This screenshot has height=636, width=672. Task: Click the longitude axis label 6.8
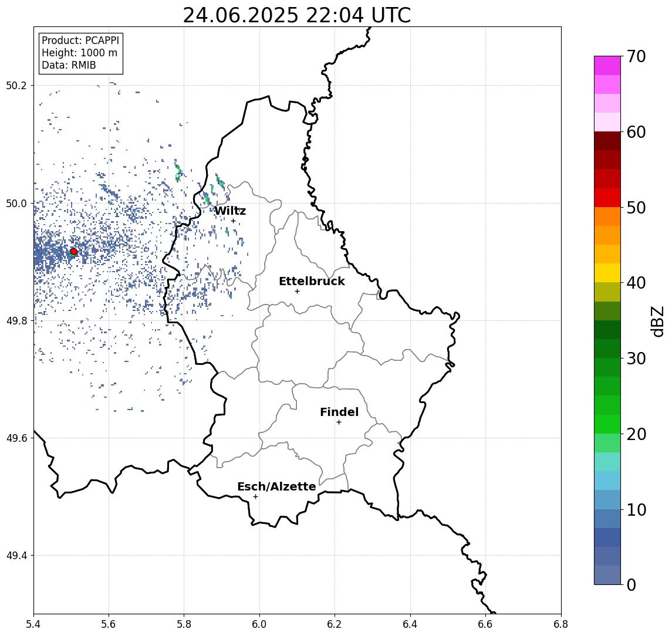pos(561,624)
